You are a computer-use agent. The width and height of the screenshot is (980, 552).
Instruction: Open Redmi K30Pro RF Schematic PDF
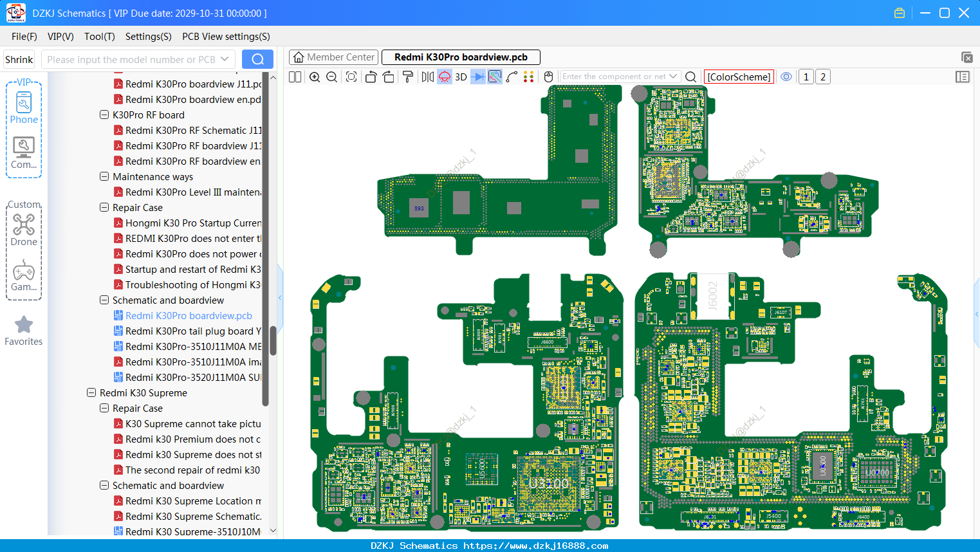click(188, 131)
